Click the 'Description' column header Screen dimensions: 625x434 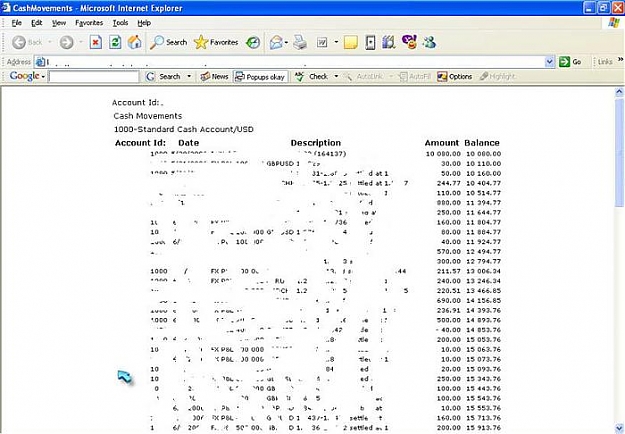coord(316,143)
